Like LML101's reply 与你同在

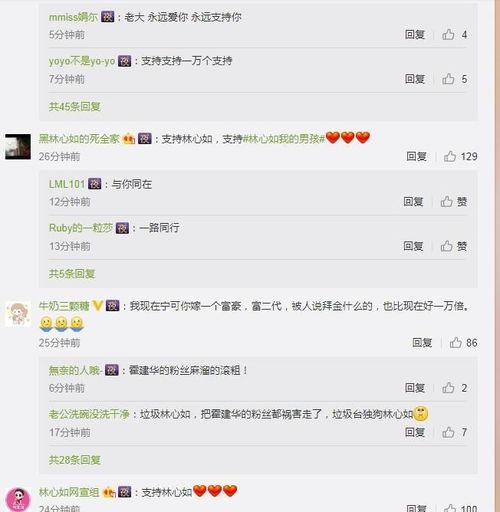453,201
